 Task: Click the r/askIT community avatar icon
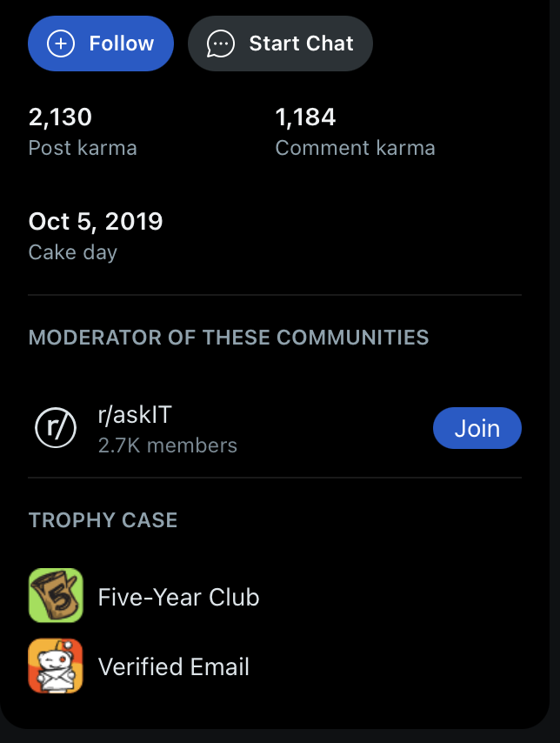pos(56,428)
